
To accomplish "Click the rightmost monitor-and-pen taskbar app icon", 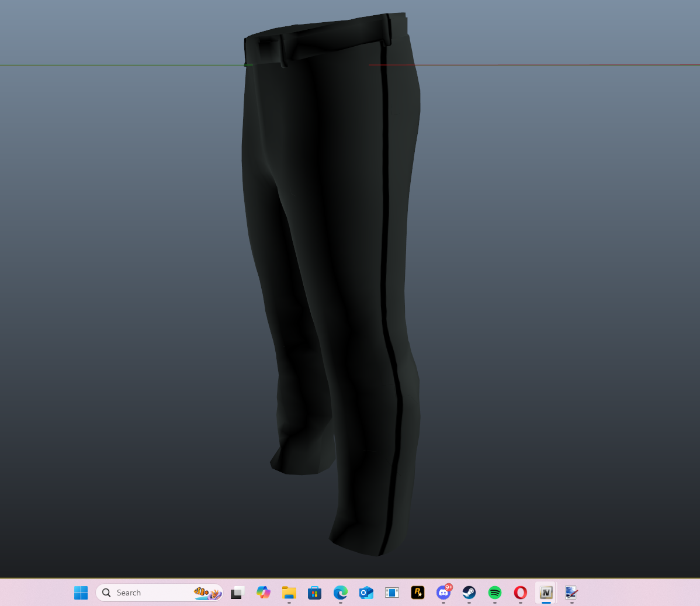I will click(x=571, y=593).
